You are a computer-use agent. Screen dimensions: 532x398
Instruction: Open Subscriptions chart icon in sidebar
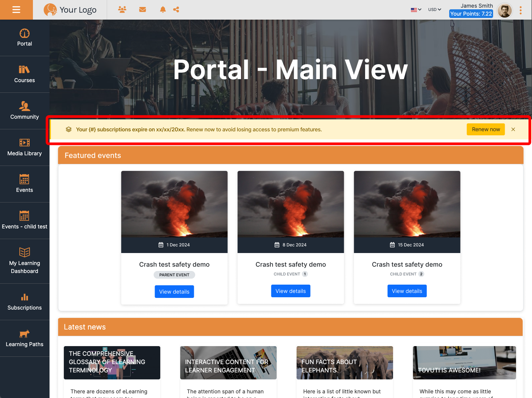click(25, 297)
